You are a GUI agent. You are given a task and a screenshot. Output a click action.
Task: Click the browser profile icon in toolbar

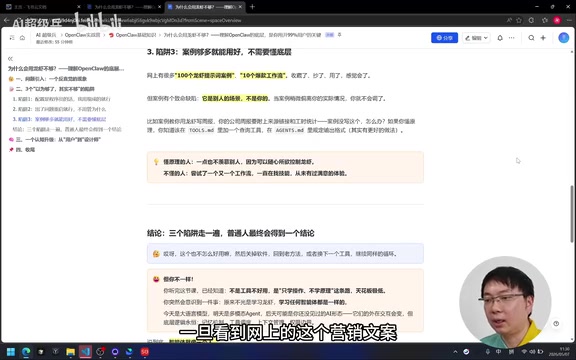557,21
